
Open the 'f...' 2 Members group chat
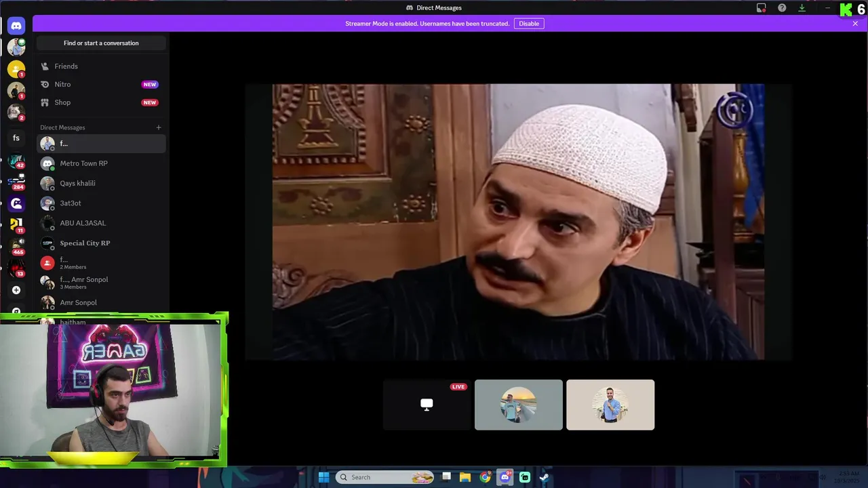click(101, 263)
